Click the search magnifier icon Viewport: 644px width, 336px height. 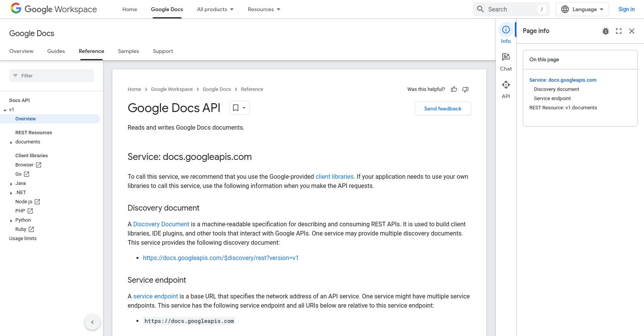pyautogui.click(x=480, y=9)
